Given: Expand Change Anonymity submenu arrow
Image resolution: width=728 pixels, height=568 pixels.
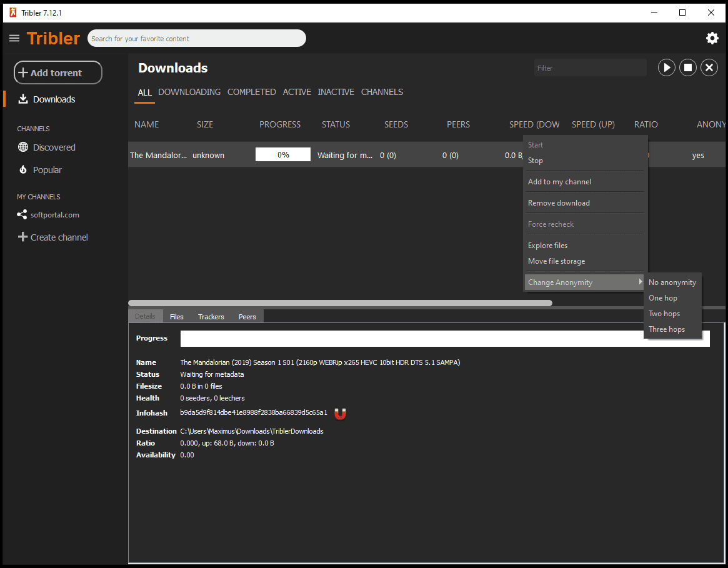Looking at the screenshot, I should click(x=641, y=282).
